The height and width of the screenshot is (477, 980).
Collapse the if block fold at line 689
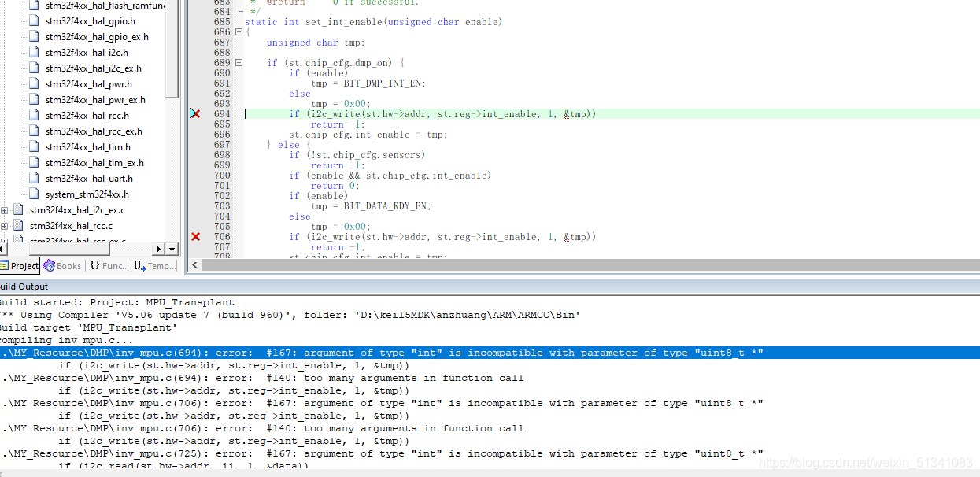click(239, 63)
